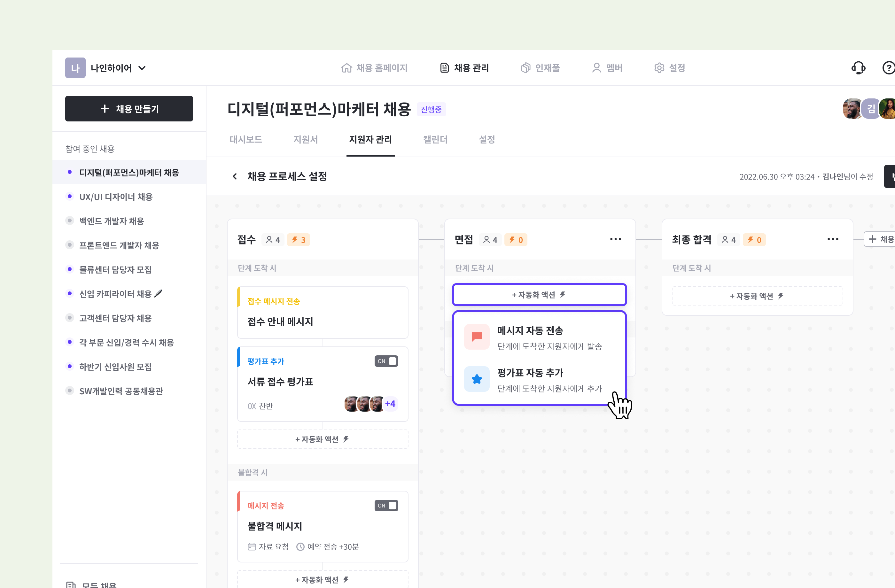Image resolution: width=895 pixels, height=588 pixels.
Task: Select 각 부문 신입/경력 수시 채용
Action: click(129, 342)
